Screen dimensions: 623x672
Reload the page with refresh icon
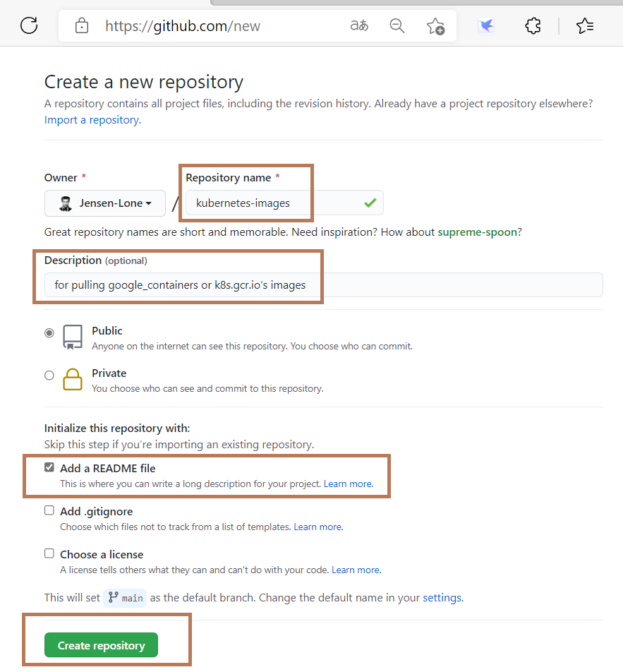point(29,25)
